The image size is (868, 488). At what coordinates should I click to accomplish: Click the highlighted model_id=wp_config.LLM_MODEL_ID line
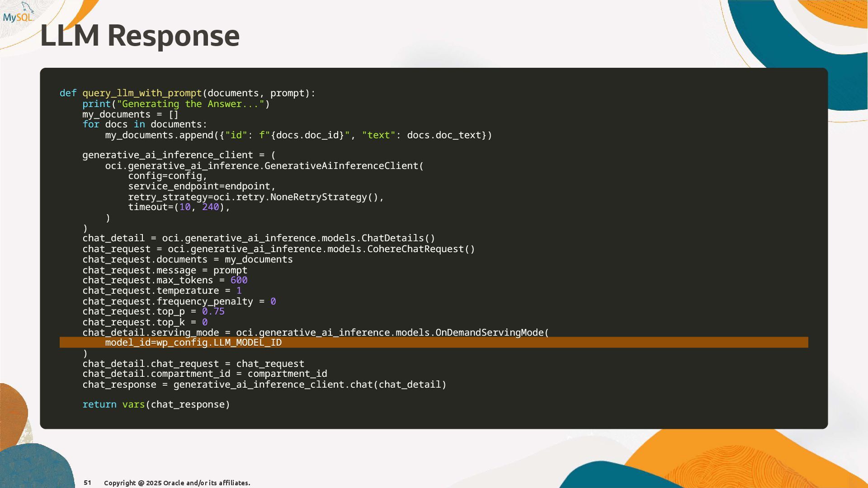coord(193,343)
